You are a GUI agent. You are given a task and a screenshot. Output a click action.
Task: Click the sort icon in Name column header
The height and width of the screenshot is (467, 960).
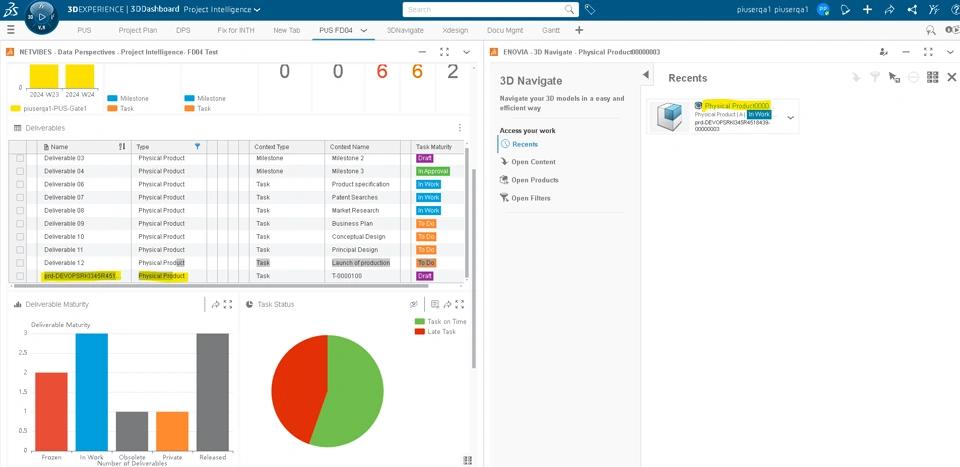122,147
